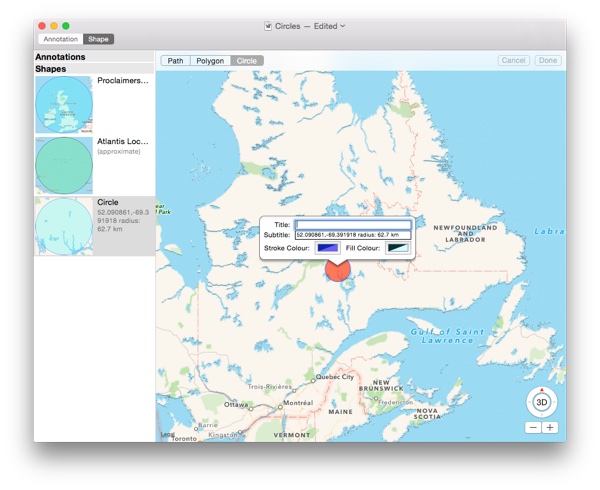Click the document icon in title bar

coord(267,25)
